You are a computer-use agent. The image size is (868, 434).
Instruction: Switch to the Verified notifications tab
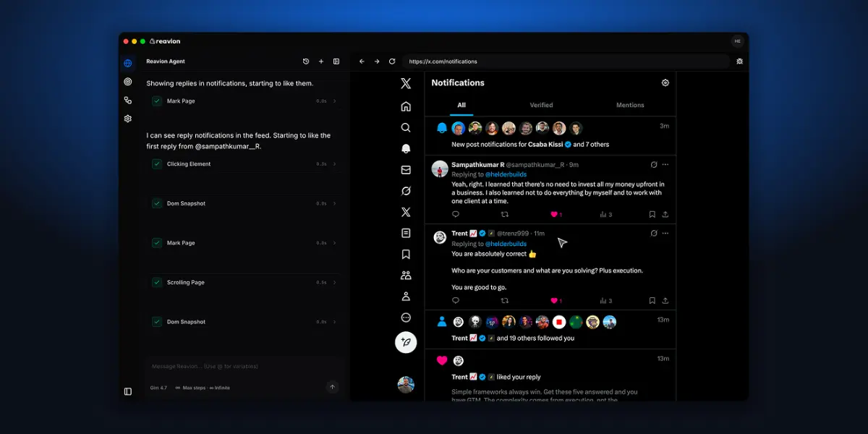[x=541, y=105]
